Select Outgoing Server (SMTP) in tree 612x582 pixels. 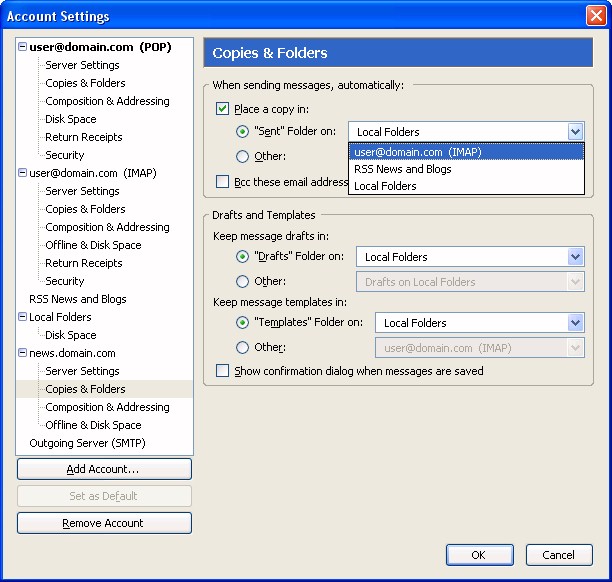click(87, 443)
